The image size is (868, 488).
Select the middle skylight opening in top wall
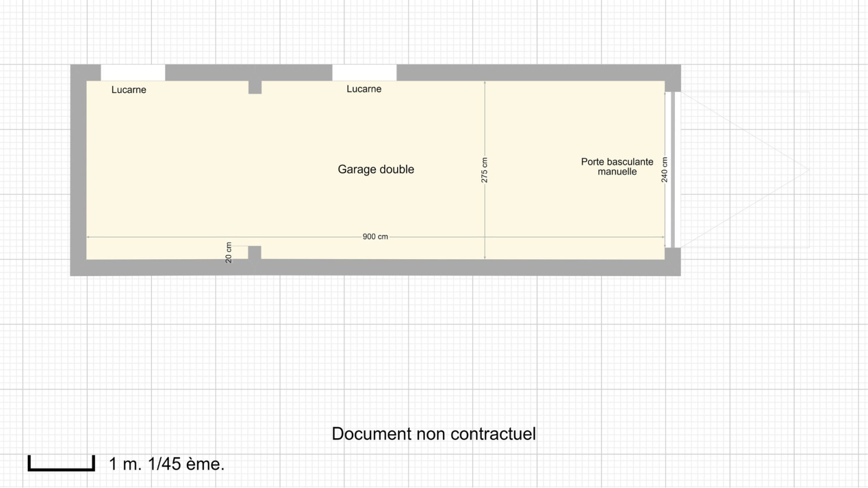(364, 72)
